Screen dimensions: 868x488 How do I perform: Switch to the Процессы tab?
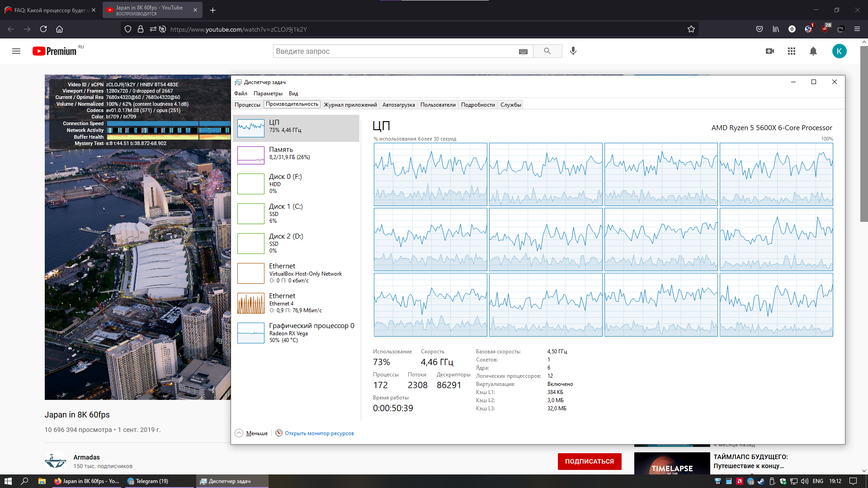point(247,105)
